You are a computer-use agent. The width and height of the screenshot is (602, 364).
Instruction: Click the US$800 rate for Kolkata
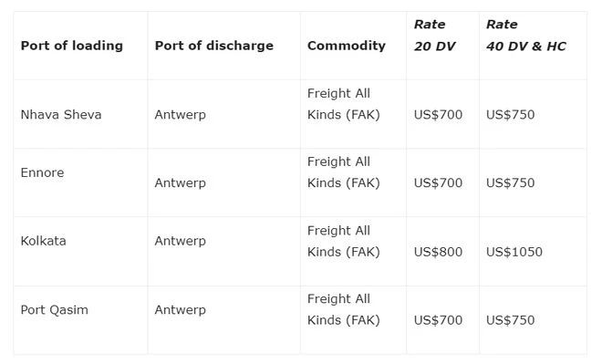[438, 252]
